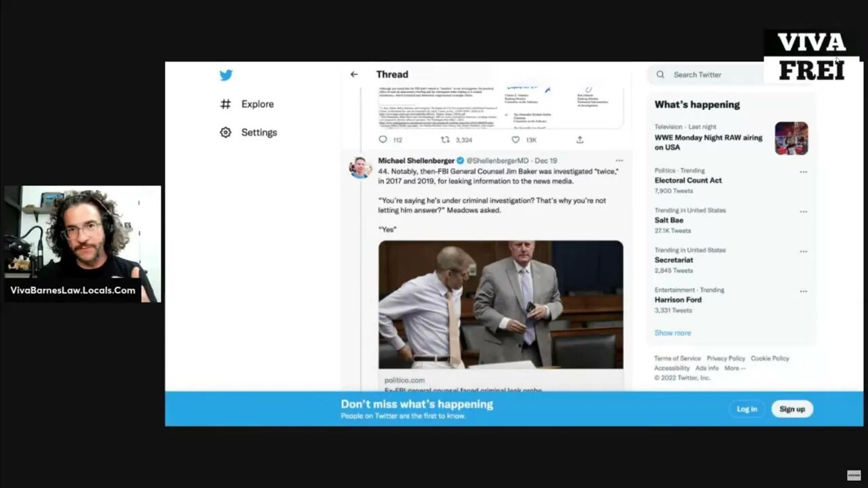868x488 pixels.
Task: Open WWE Monday Night RAW thumbnail
Action: 791,138
